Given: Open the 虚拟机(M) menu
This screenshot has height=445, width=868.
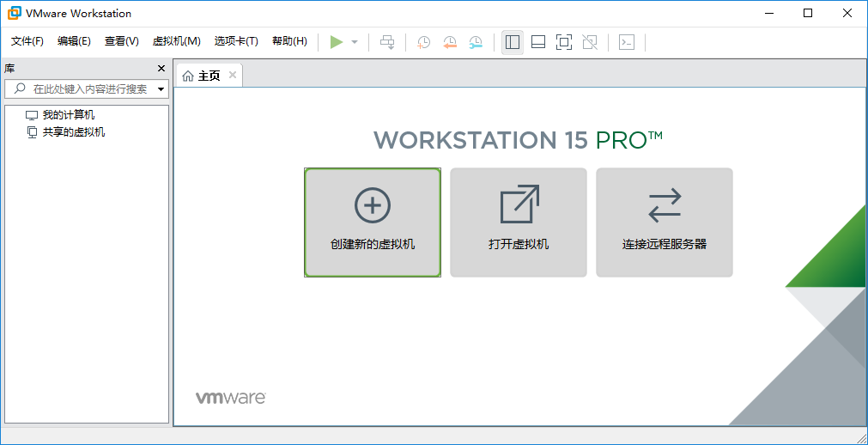Looking at the screenshot, I should point(176,41).
